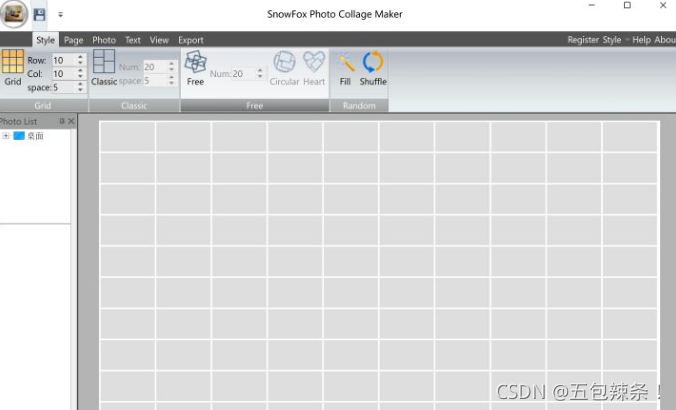Click the Fill magic wand icon
This screenshot has height=410, width=676.
point(345,63)
